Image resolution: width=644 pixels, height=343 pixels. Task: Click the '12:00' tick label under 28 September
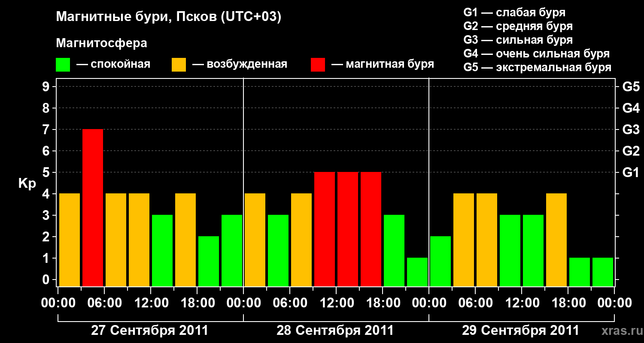pos(336,303)
